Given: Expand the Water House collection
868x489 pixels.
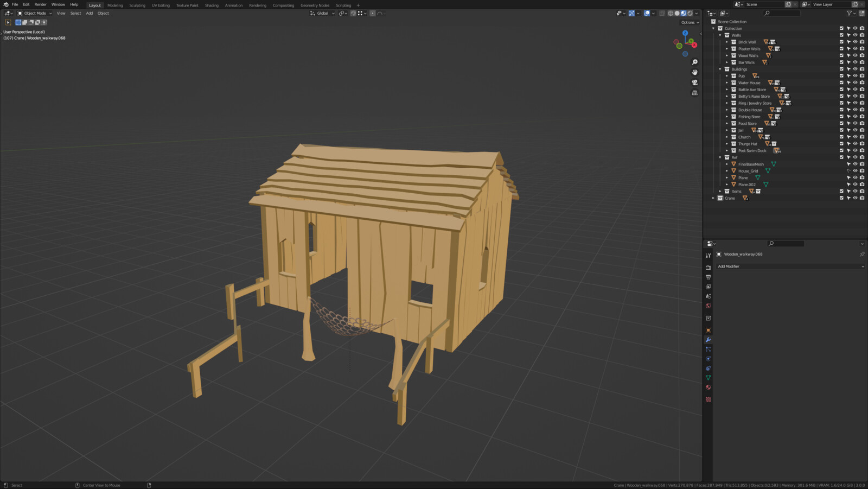Looking at the screenshot, I should coord(727,82).
